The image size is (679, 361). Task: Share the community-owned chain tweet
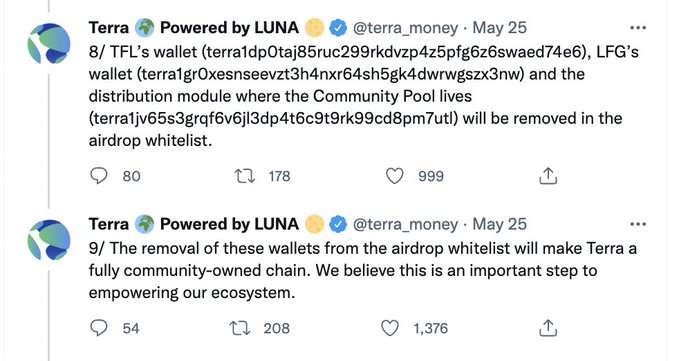point(548,328)
